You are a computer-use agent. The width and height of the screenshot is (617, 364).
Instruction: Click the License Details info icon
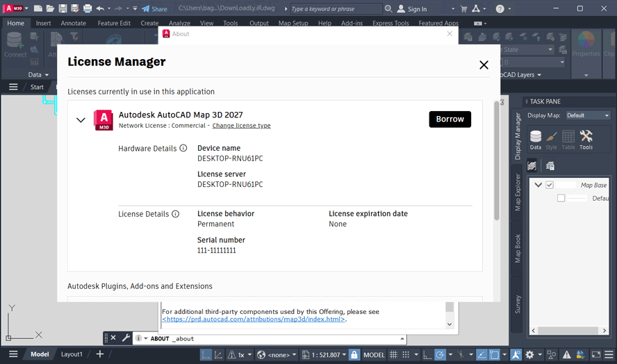(176, 214)
